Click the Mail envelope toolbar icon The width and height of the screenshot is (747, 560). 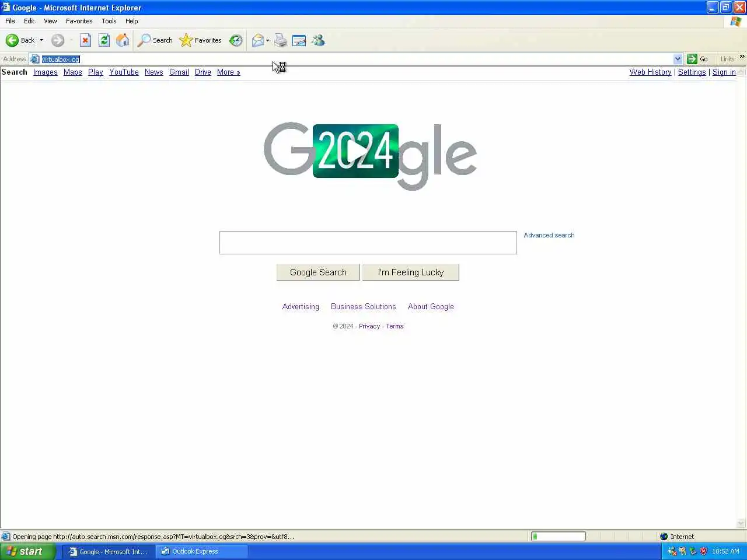(257, 40)
